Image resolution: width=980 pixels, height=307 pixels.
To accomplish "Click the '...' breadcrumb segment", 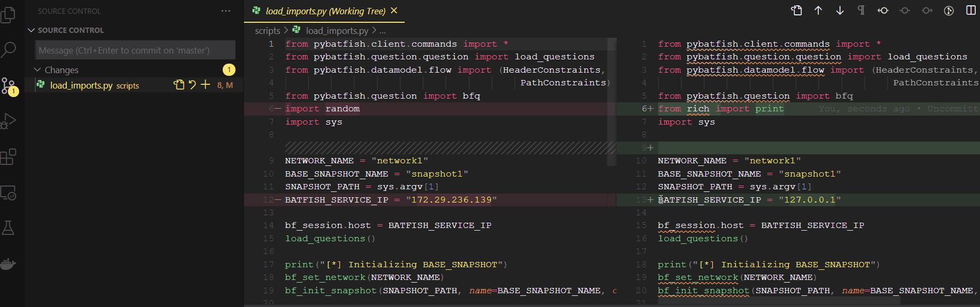I will [382, 31].
